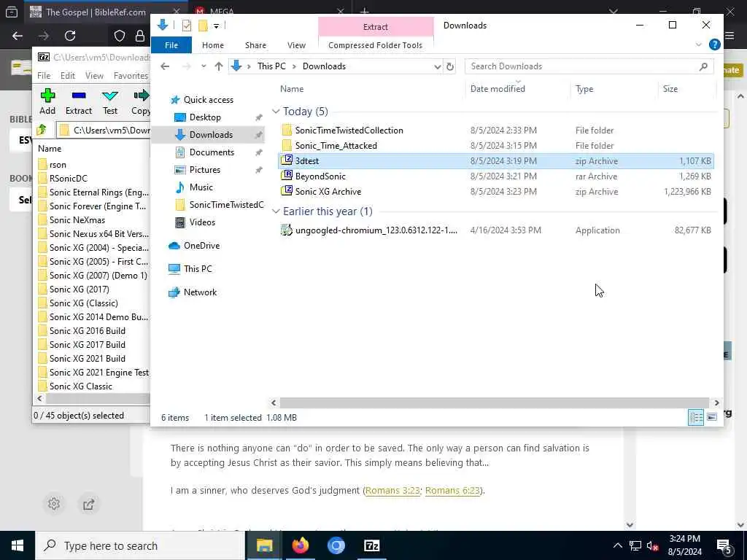Open File Explorer from the taskbar
747x560 pixels.
point(264,545)
